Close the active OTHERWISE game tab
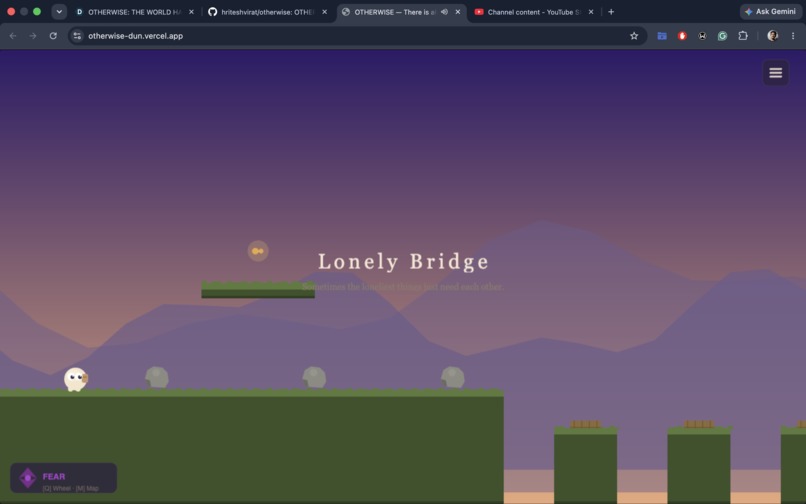 pyautogui.click(x=457, y=12)
